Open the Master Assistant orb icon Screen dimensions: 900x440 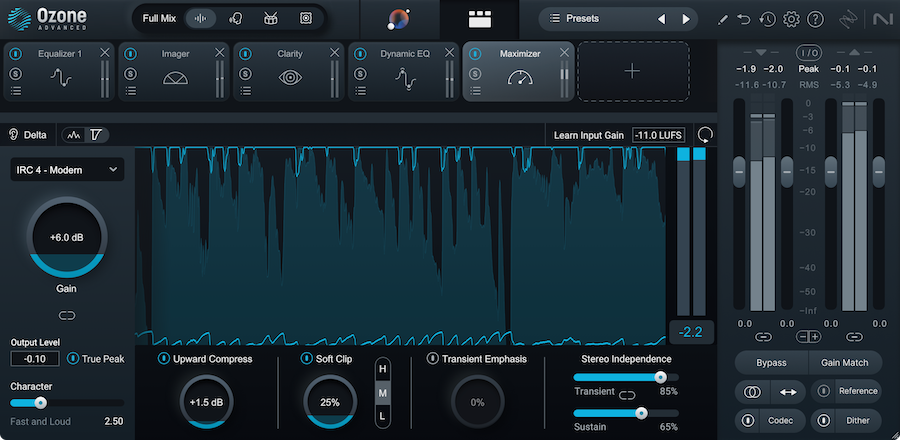pyautogui.click(x=398, y=19)
